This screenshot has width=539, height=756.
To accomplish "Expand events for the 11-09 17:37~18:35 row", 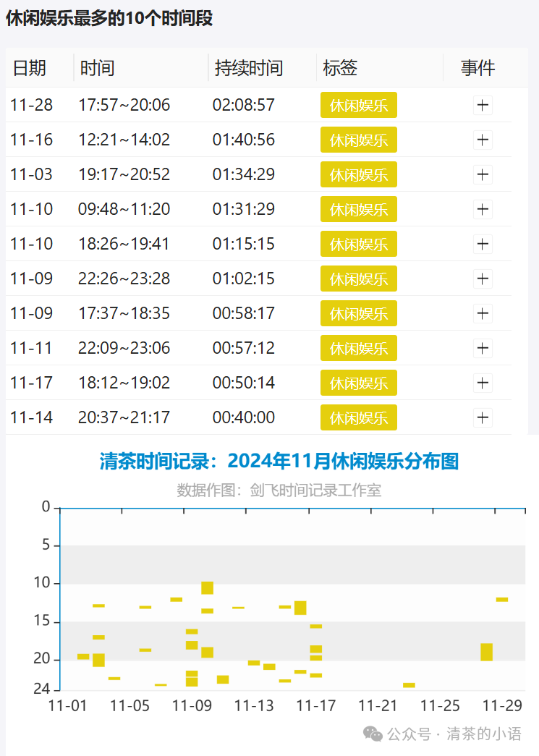I will [x=483, y=313].
